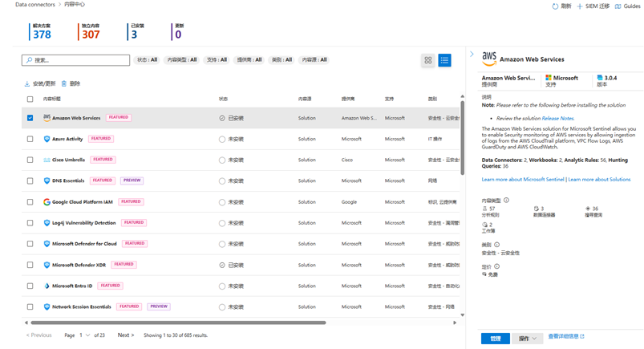Click the Microsoft Defender for Cloud icon
Image resolution: width=644 pixels, height=349 pixels.
(47, 244)
